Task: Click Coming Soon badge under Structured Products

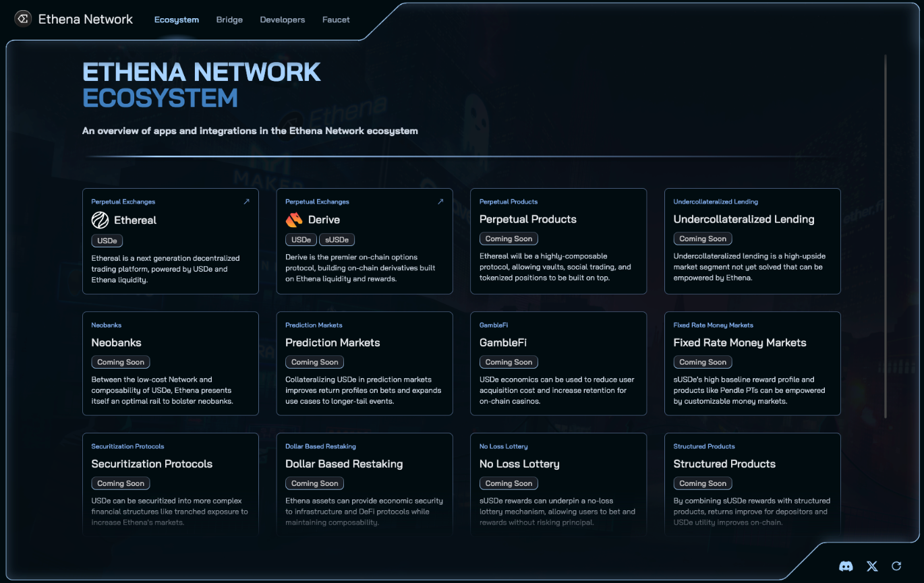Action: tap(702, 483)
